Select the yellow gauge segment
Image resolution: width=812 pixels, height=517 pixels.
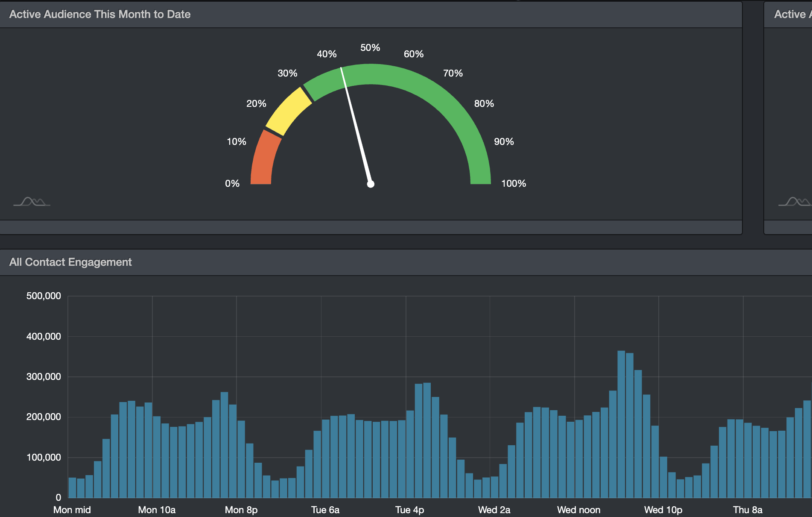click(x=289, y=111)
